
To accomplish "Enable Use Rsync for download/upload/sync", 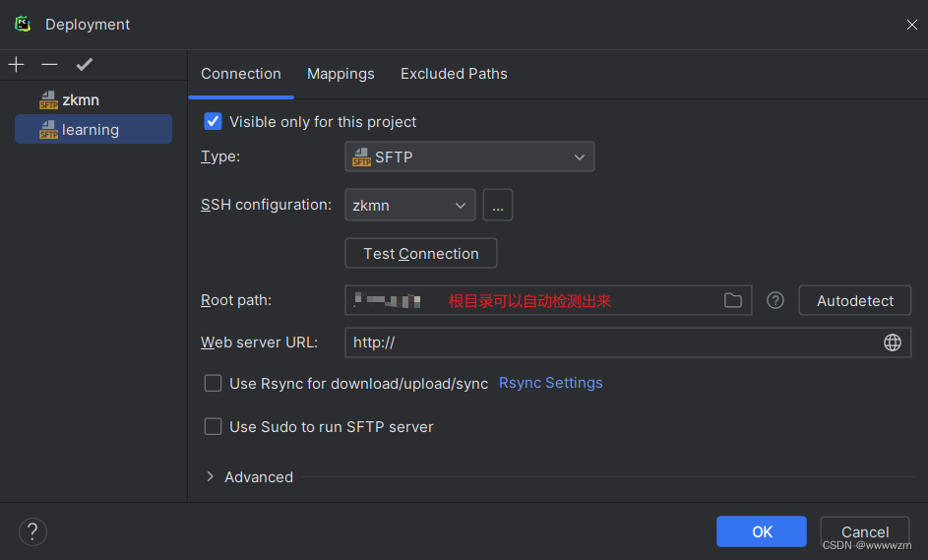I will click(214, 384).
